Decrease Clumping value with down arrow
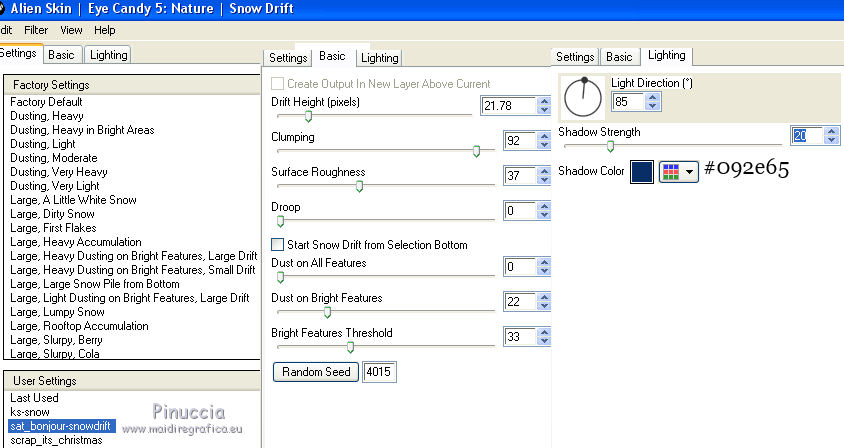Screen dimensions: 844x448 pos(544,145)
